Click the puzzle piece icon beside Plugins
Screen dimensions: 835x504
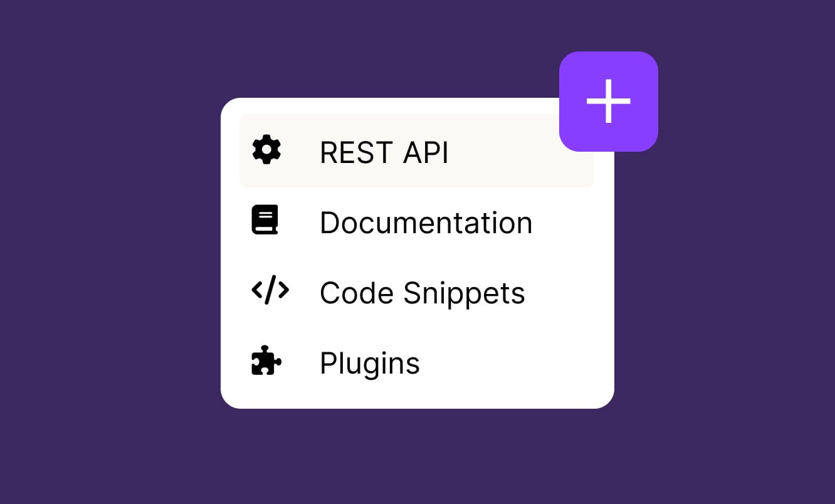[266, 360]
